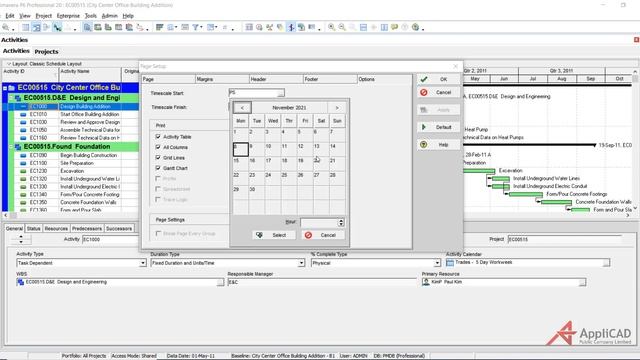Click the Break Page Every Group checkbox
The width and height of the screenshot is (640, 360).
(158, 233)
